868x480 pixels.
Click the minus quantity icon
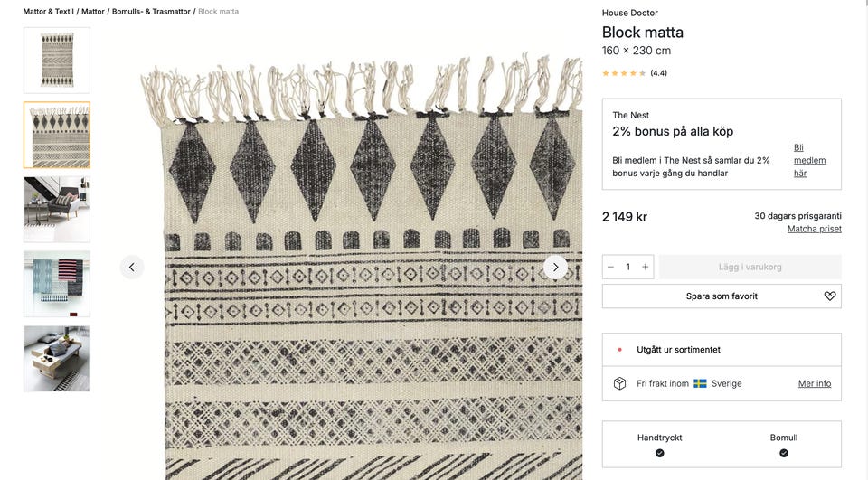coord(611,267)
